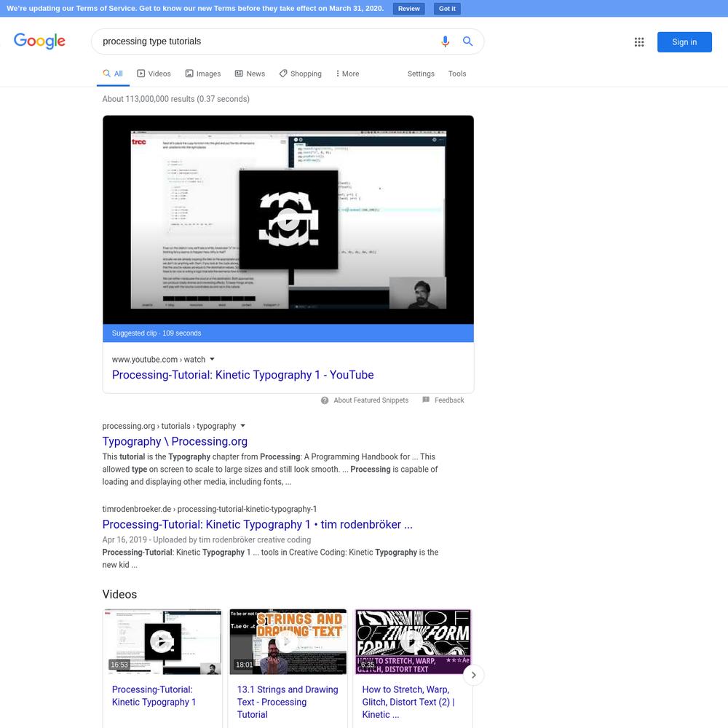Screen dimensions: 728x728
Task: Switch to the Videos tab
Action: tap(154, 74)
